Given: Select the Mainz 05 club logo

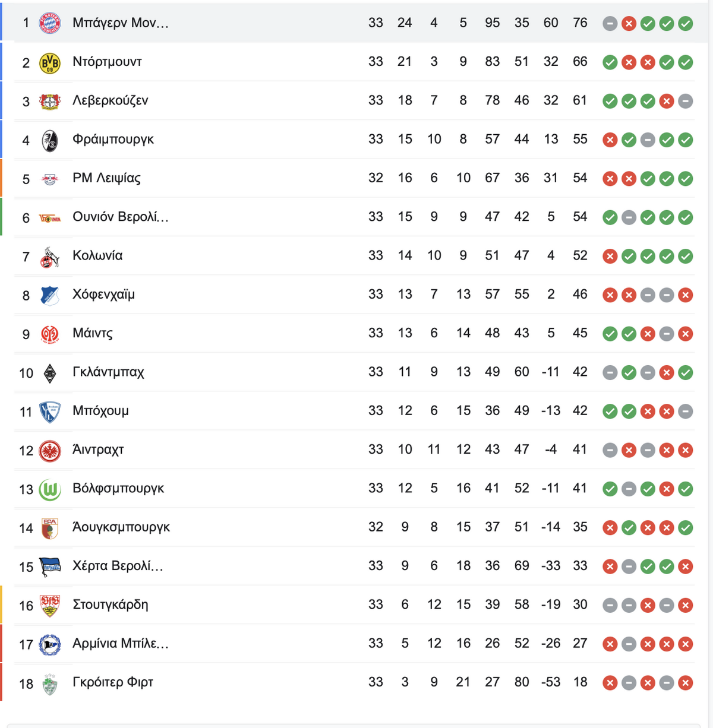Looking at the screenshot, I should [50, 334].
